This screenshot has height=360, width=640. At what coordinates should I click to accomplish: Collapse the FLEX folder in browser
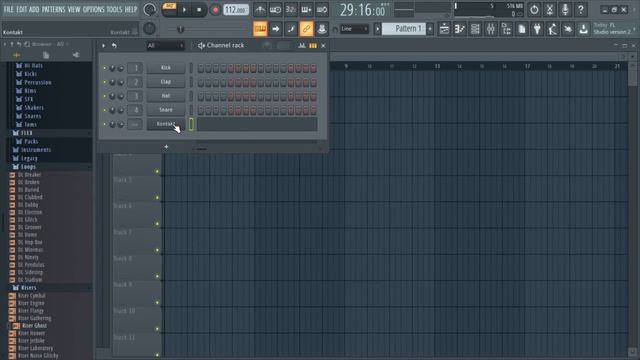26,133
